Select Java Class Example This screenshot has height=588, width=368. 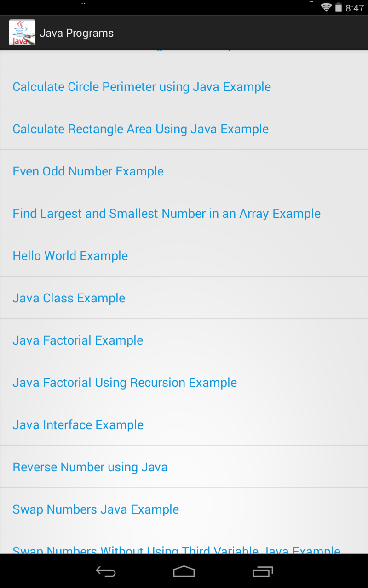69,298
